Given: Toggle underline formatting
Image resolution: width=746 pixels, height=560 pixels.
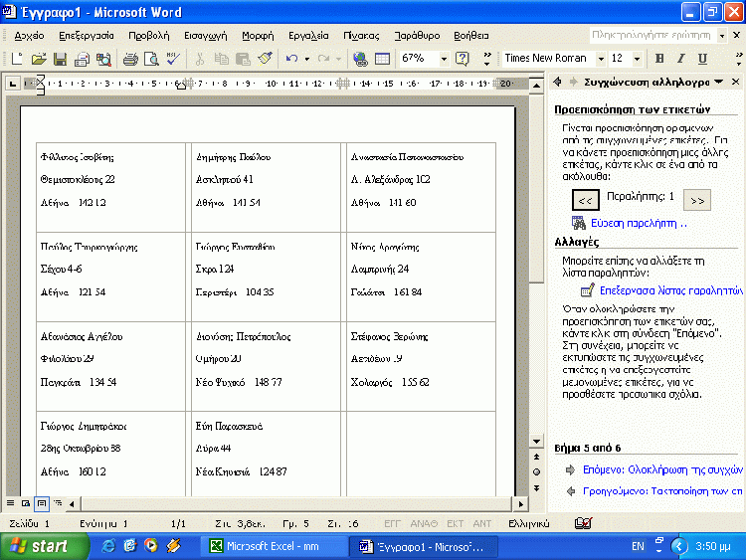Looking at the screenshot, I should [702, 59].
